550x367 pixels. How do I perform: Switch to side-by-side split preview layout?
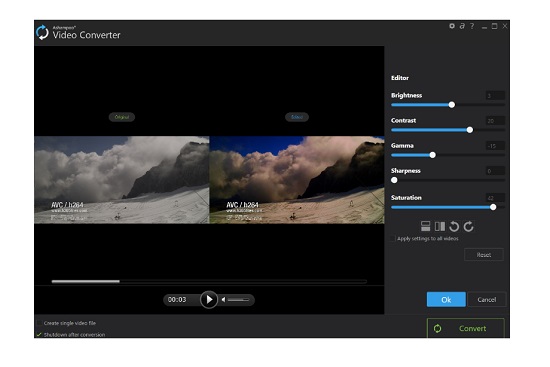tap(440, 226)
